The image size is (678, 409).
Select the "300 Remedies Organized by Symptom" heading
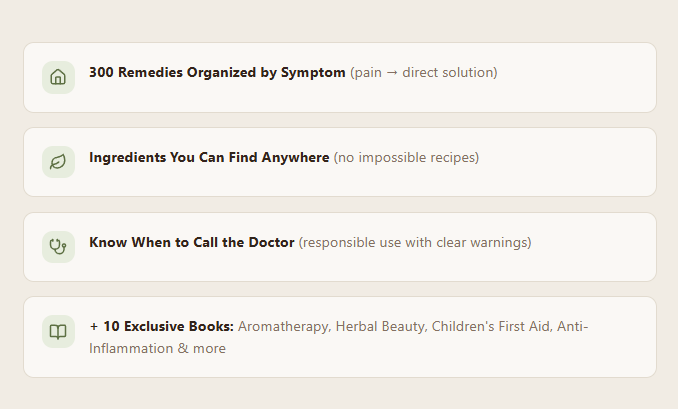(217, 73)
